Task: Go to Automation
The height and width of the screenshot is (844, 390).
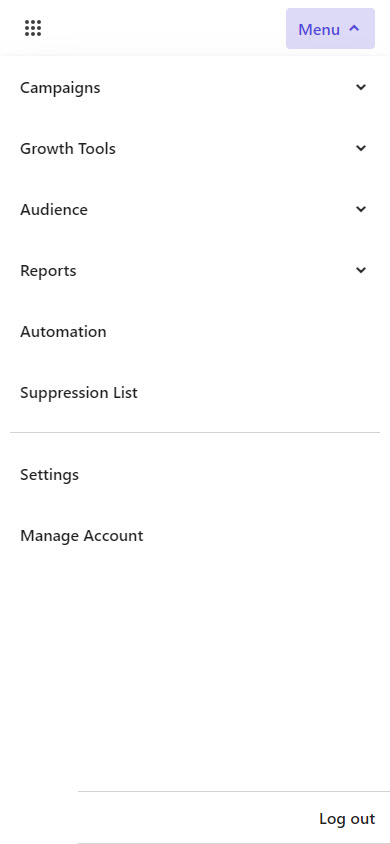Action: [63, 332]
